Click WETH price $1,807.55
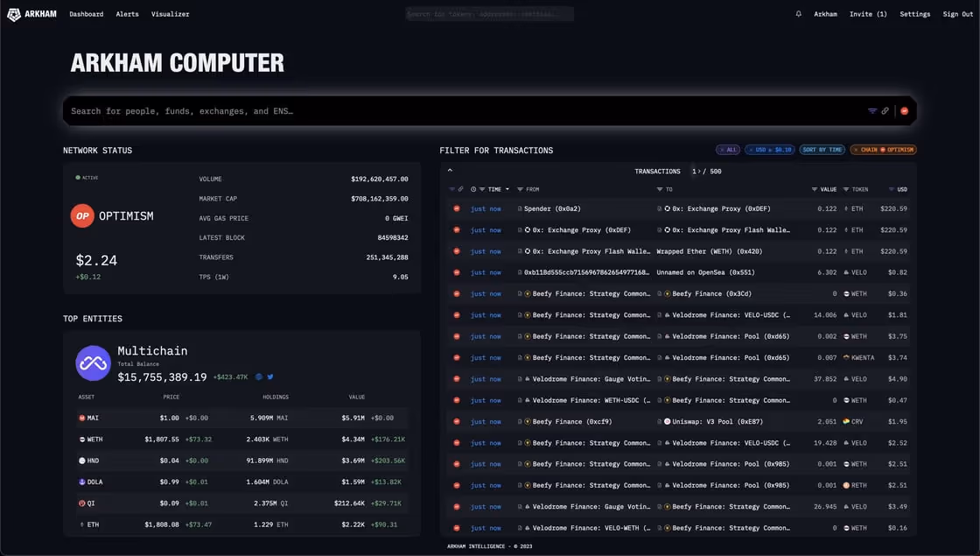Viewport: 980px width, 556px height. (x=162, y=439)
